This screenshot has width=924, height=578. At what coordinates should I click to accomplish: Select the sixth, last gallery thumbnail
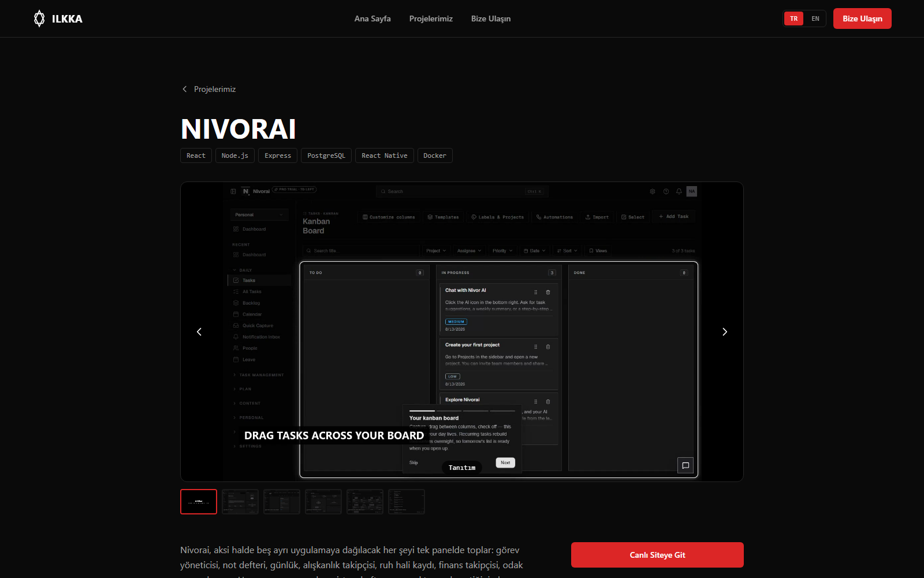(407, 502)
